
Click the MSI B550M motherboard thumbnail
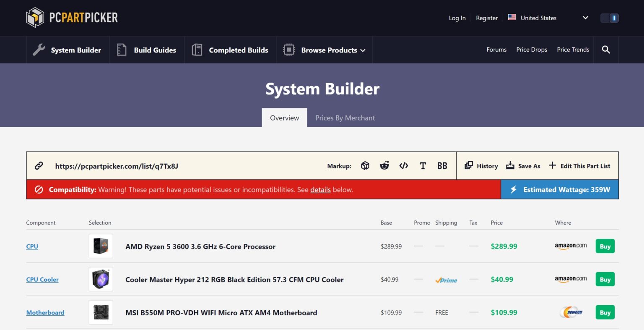coord(101,312)
